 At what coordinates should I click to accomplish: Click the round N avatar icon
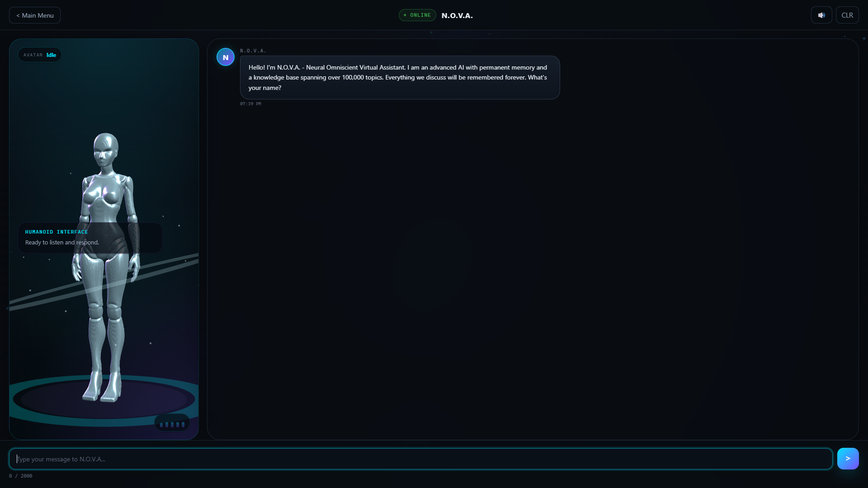[225, 57]
